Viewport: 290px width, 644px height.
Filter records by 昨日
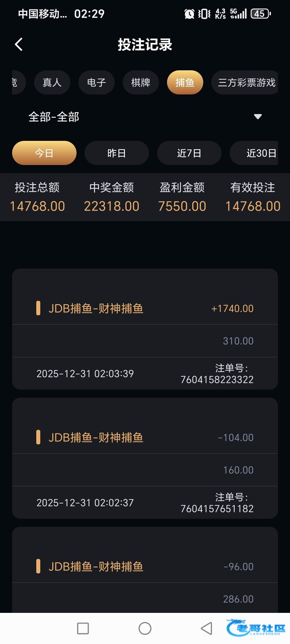point(117,153)
